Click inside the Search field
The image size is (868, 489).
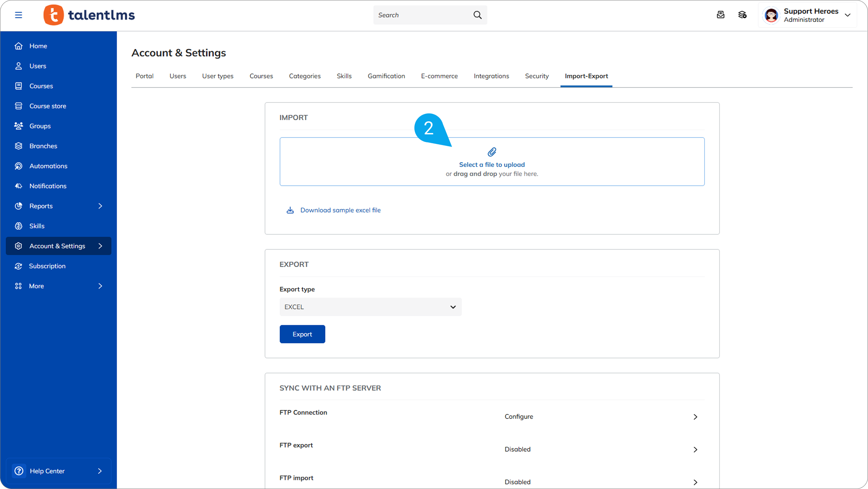point(422,15)
